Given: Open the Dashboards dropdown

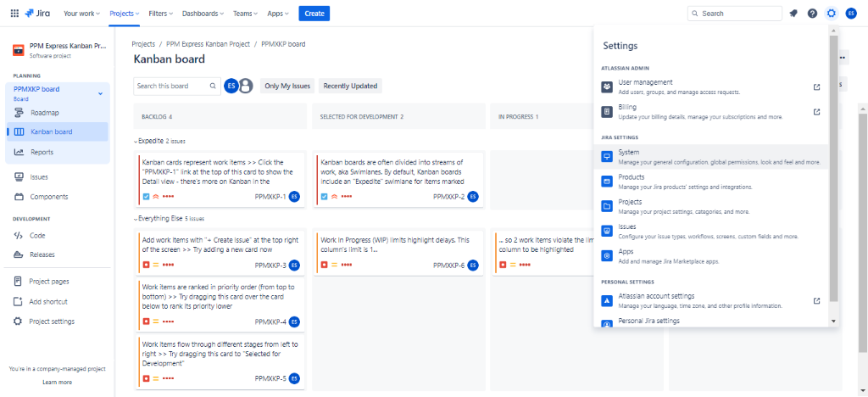Looking at the screenshot, I should [203, 14].
